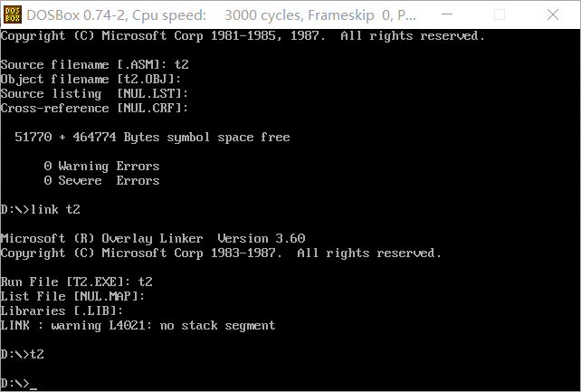Click the Libraries [.LIB] line
The height and width of the screenshot is (392, 581).
click(62, 311)
